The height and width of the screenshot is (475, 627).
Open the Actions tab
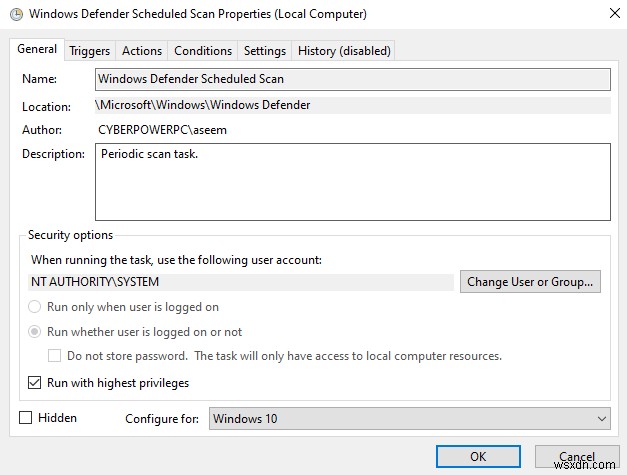coord(142,51)
